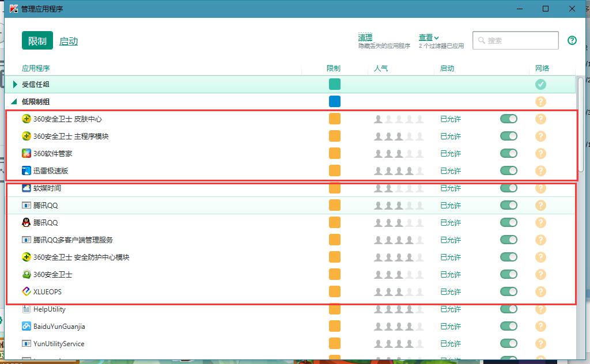The width and height of the screenshot is (590, 364).
Task: Open restriction level menu for 腾讯QQ多客户端管理服务
Action: tap(335, 240)
